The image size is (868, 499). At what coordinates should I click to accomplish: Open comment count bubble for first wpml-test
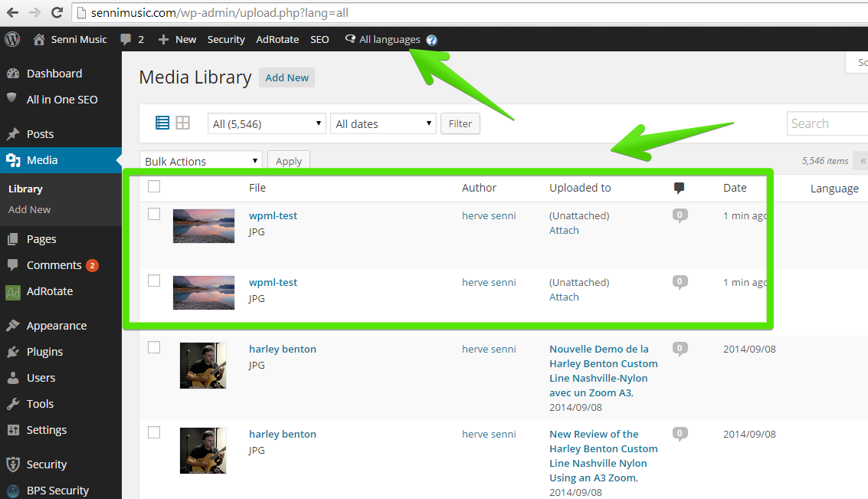coord(680,215)
